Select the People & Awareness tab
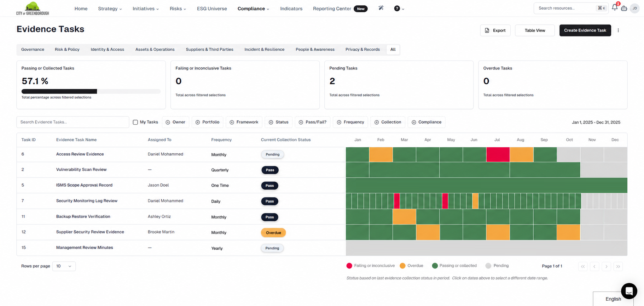Image resolution: width=644 pixels, height=306 pixels. (315, 50)
